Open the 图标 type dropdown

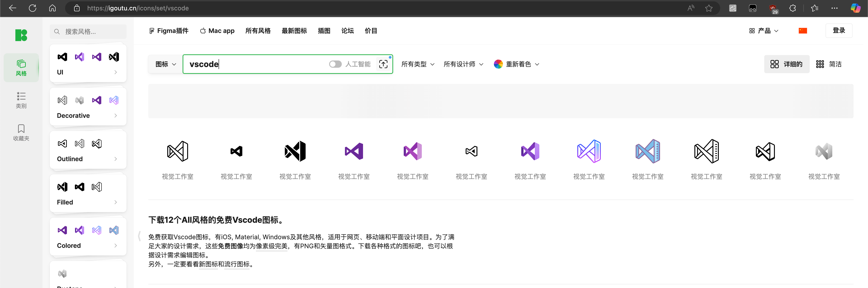(x=165, y=64)
